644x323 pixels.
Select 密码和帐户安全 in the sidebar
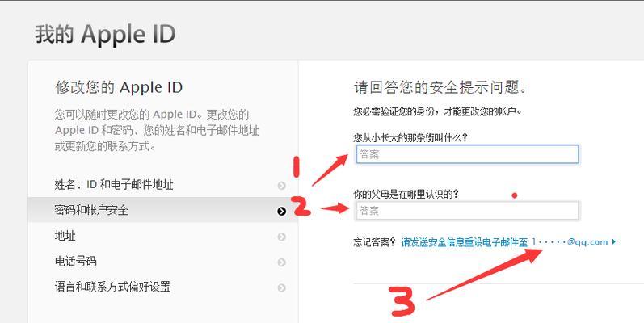coord(163,210)
